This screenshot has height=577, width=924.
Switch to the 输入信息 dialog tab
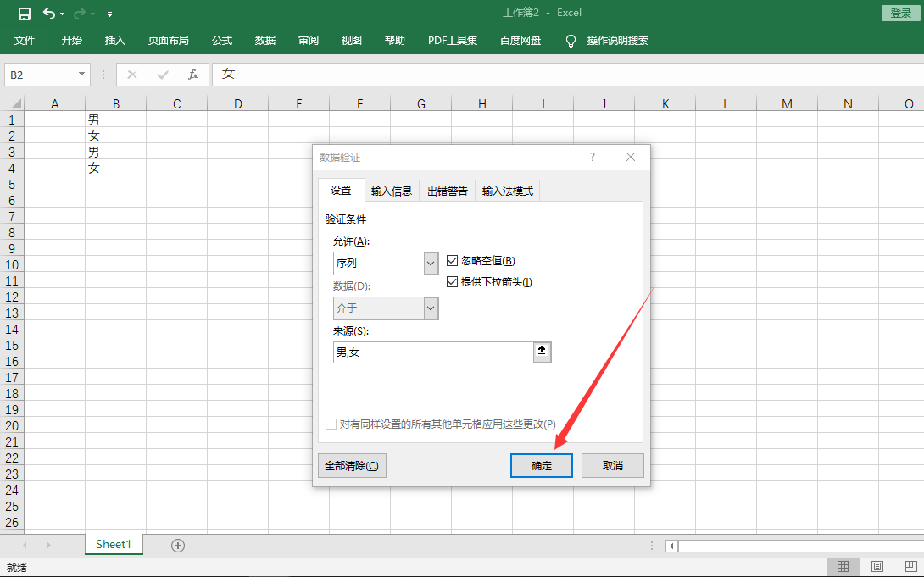click(391, 190)
